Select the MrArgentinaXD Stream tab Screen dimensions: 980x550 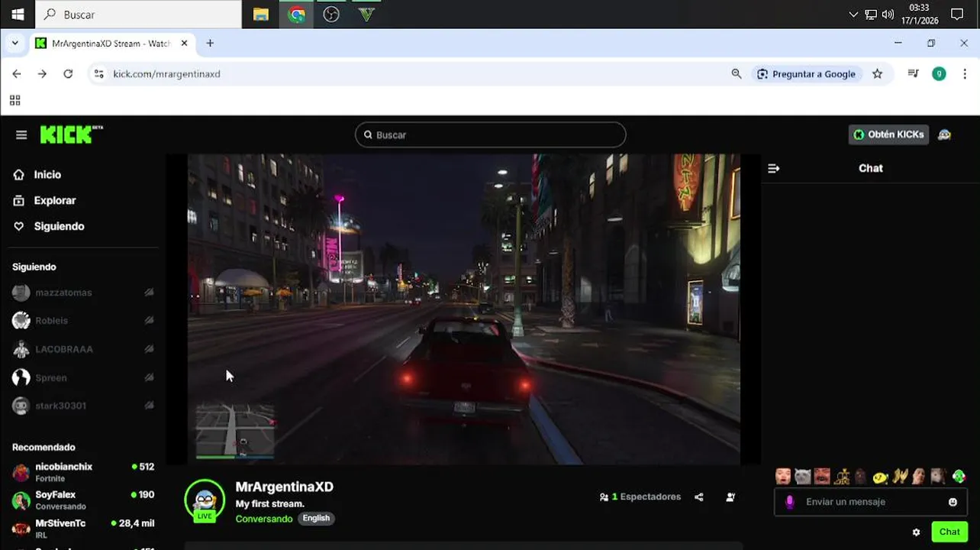(111, 44)
